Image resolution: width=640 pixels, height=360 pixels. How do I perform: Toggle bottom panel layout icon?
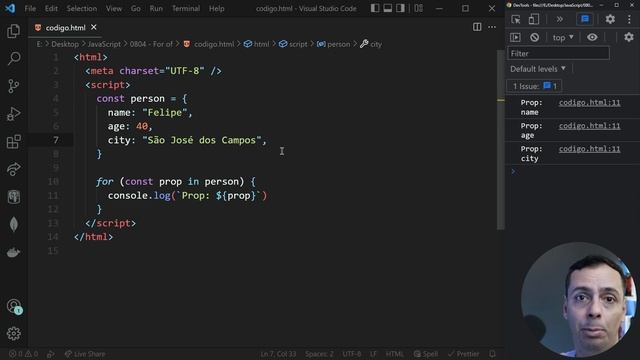pyautogui.click(x=387, y=8)
